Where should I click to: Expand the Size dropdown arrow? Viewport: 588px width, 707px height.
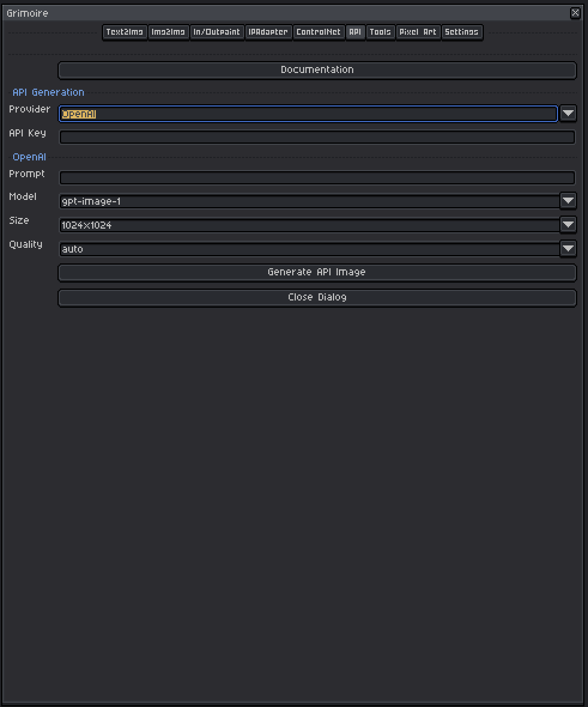568,224
